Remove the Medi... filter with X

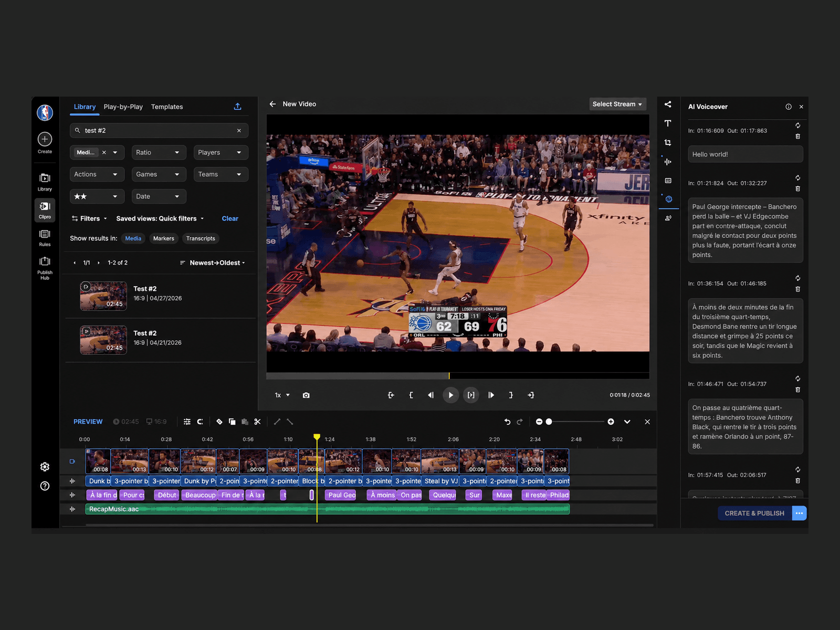point(104,153)
